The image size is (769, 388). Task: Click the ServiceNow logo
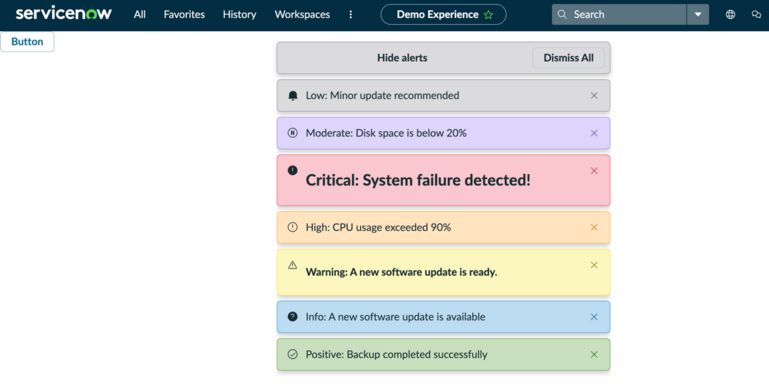64,14
